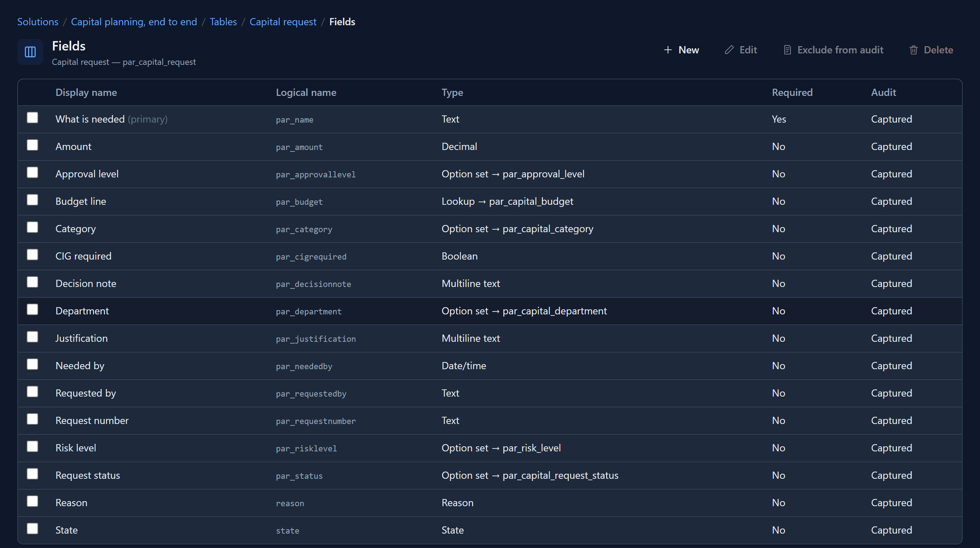Open the Tables breadcrumb link
The width and height of the screenshot is (980, 548).
click(x=223, y=22)
